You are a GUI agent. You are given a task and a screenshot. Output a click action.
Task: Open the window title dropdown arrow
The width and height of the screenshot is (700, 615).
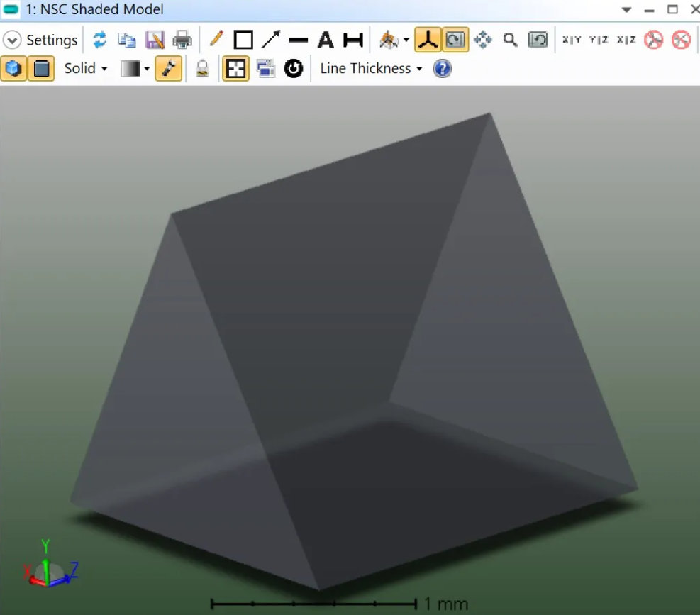pyautogui.click(x=627, y=9)
